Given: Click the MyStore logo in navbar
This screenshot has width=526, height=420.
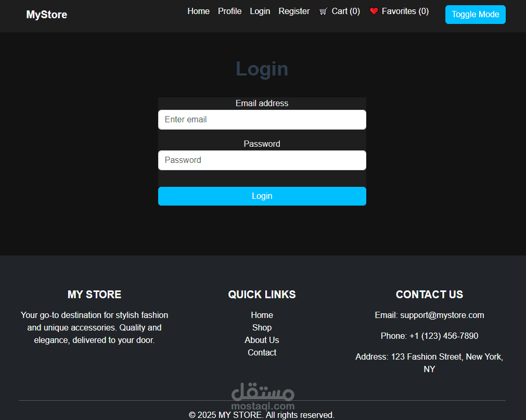Looking at the screenshot, I should point(47,15).
